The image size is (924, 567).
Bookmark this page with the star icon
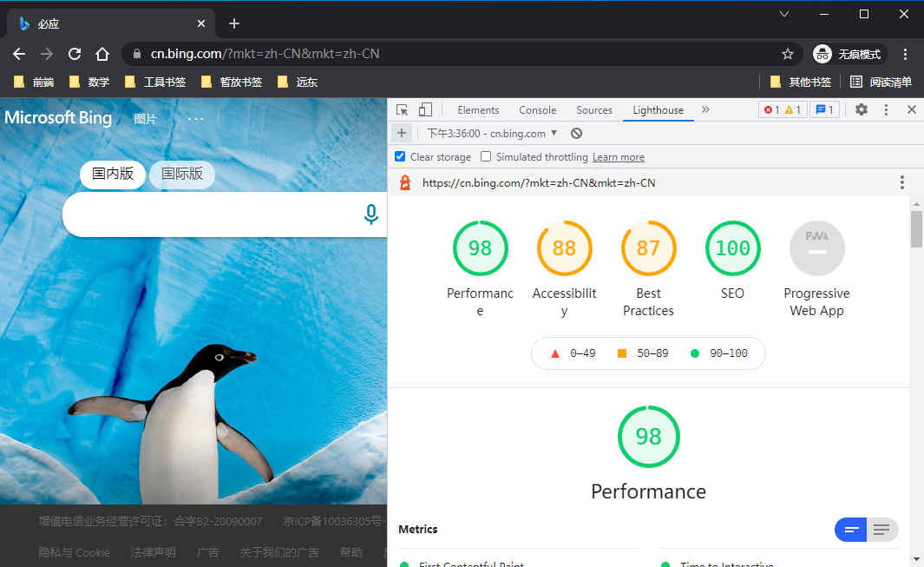pos(788,54)
